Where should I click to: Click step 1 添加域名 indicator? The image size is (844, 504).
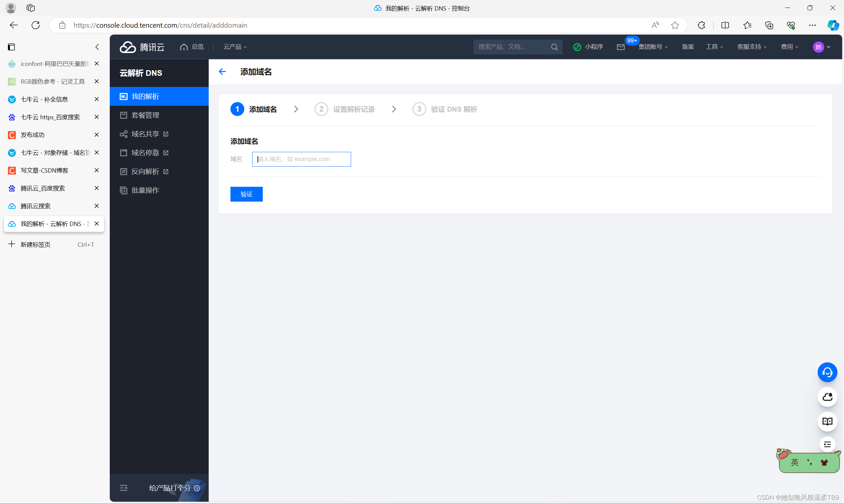[x=254, y=109]
